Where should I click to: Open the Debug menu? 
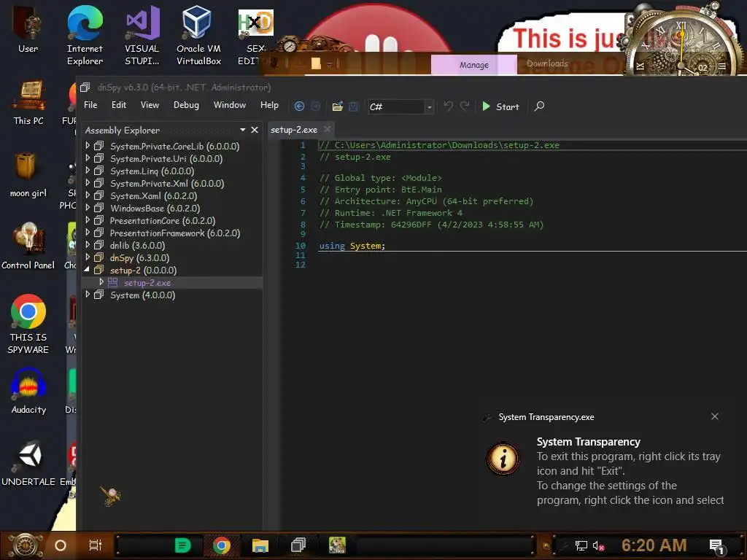pyautogui.click(x=186, y=105)
